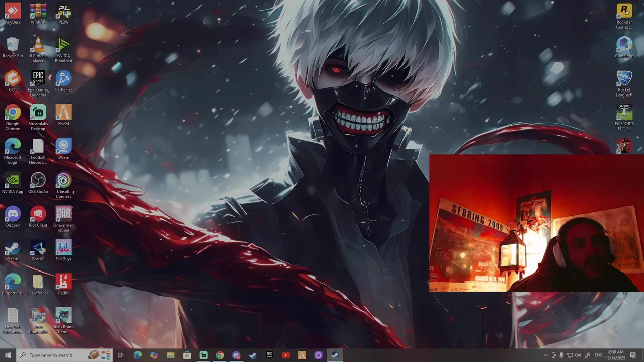Launch the NVIDIA App shortcut

click(13, 182)
